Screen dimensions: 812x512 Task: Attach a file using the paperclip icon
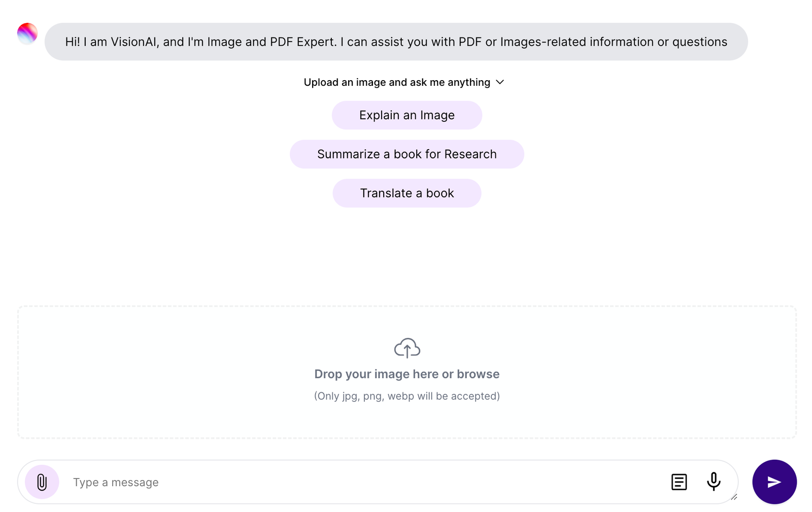pos(42,482)
